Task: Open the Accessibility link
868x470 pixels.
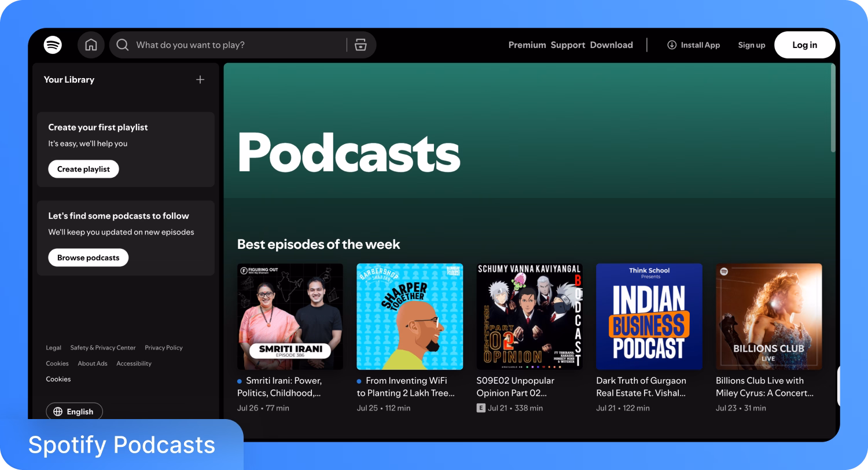Action: [x=134, y=363]
